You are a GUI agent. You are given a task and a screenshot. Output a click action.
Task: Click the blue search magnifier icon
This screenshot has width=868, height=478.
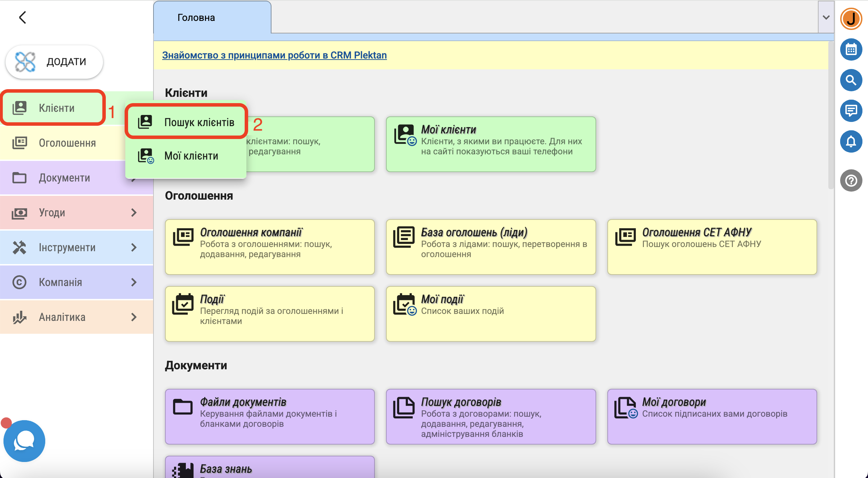[851, 80]
